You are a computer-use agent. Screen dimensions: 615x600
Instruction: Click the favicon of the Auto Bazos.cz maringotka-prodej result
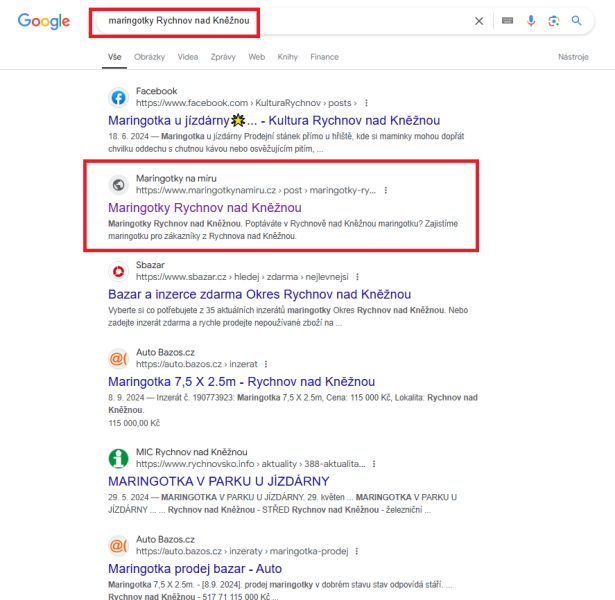pos(118,545)
